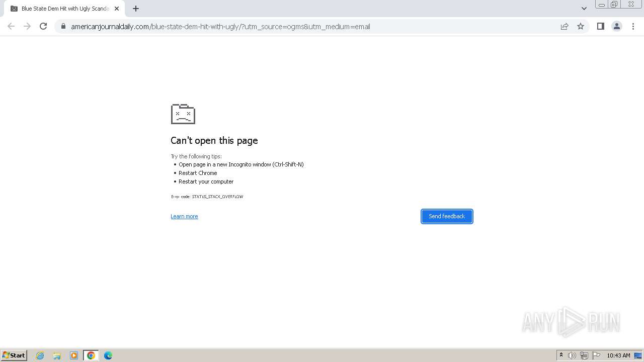This screenshot has width=644, height=362.
Task: Open the Learn more link
Action: [184, 216]
